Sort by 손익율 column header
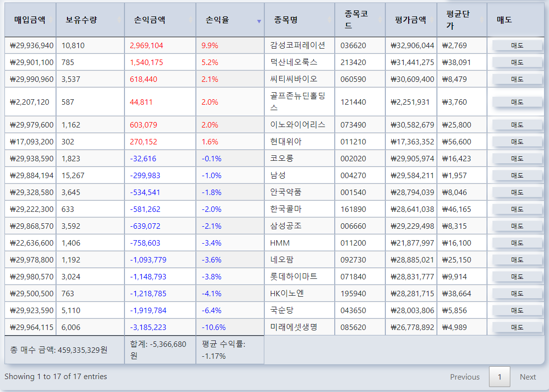 230,20
